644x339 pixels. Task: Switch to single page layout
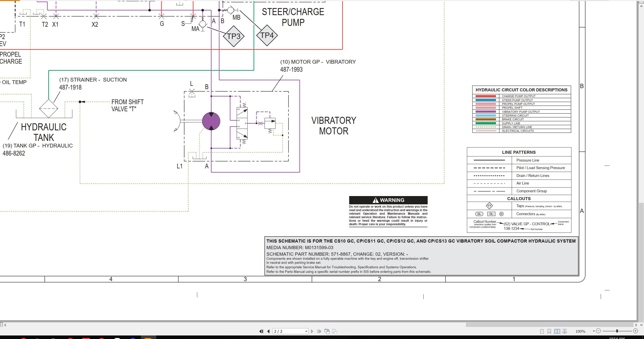[542, 331]
